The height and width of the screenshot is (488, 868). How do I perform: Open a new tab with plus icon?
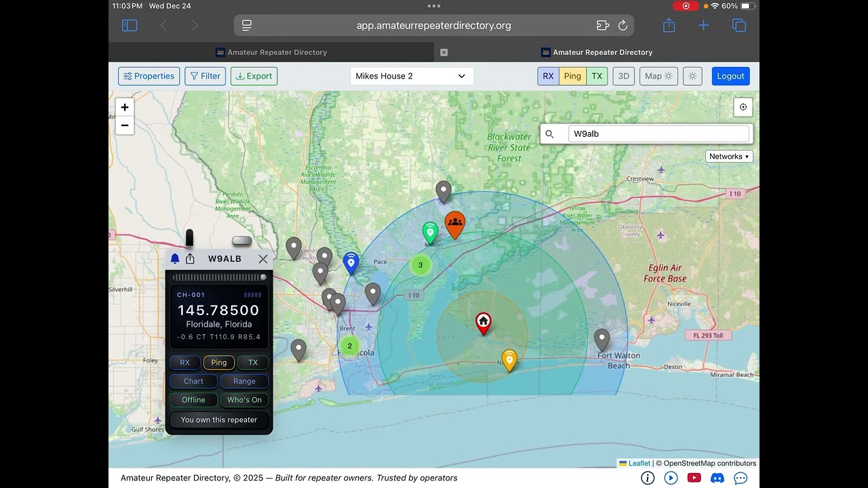[703, 25]
